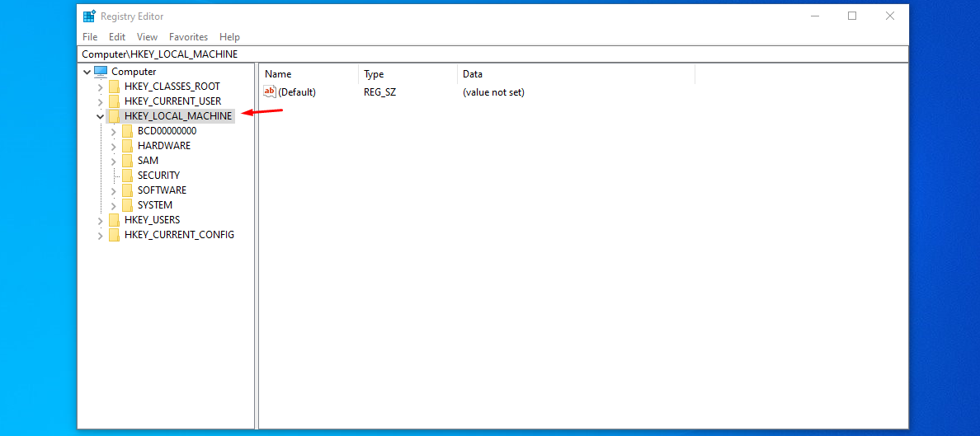This screenshot has height=436, width=980.
Task: Select the Computer tree label
Action: tap(134, 72)
